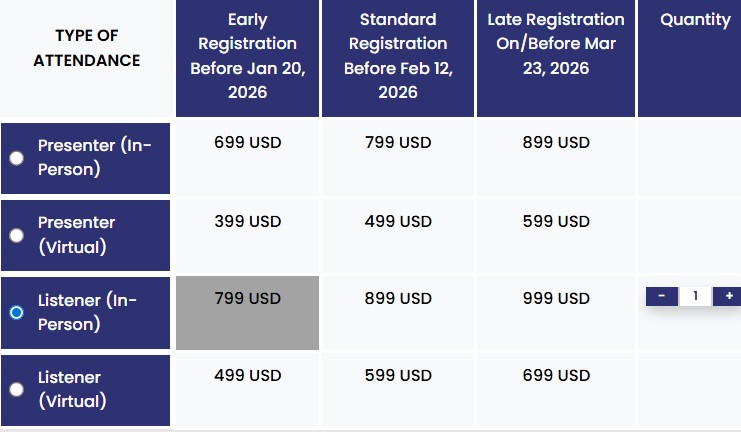The height and width of the screenshot is (432, 741).
Task: Select the Presenter (In-Person) radio button
Action: pyautogui.click(x=17, y=158)
